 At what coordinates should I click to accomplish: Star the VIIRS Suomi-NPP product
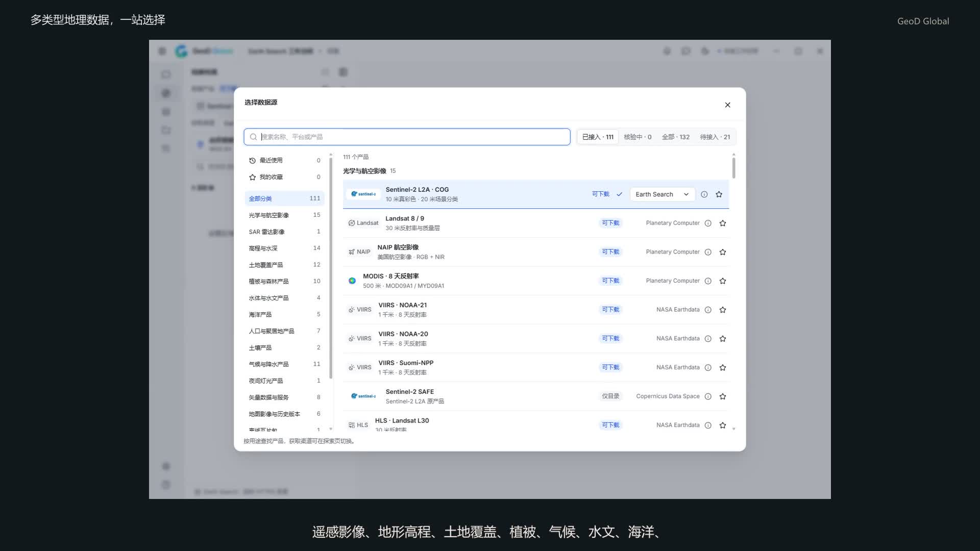click(x=722, y=367)
